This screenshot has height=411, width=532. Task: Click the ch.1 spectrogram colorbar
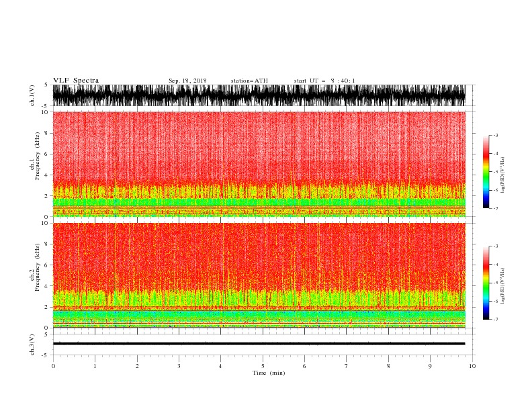[486, 172]
